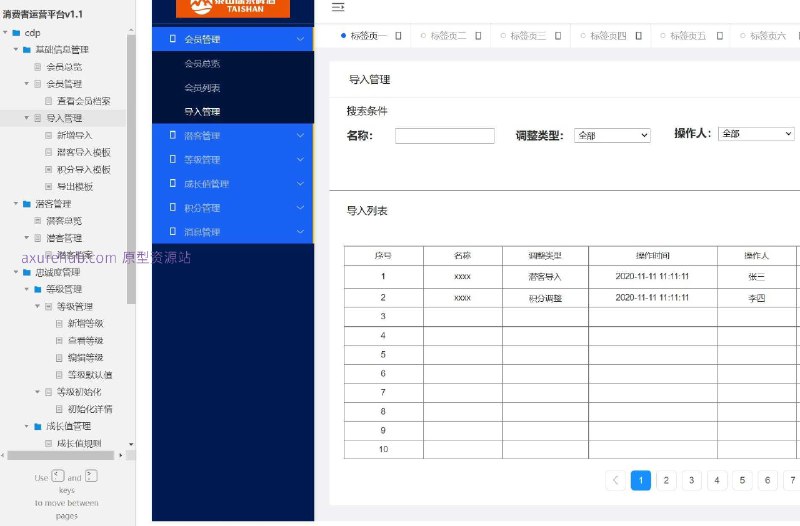The image size is (800, 526).
Task: Click folder icon of 成长值管理 in tree
Action: pyautogui.click(x=38, y=426)
